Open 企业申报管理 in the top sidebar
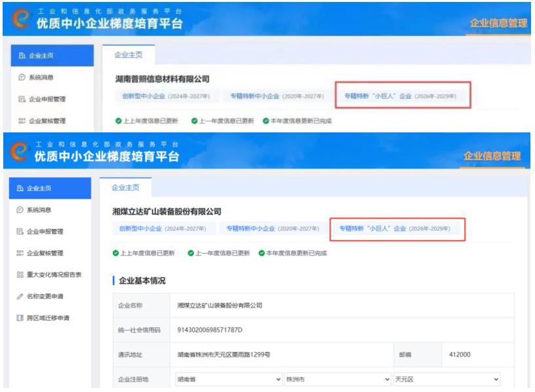Image resolution: width=535 pixels, height=392 pixels. pyautogui.click(x=52, y=99)
